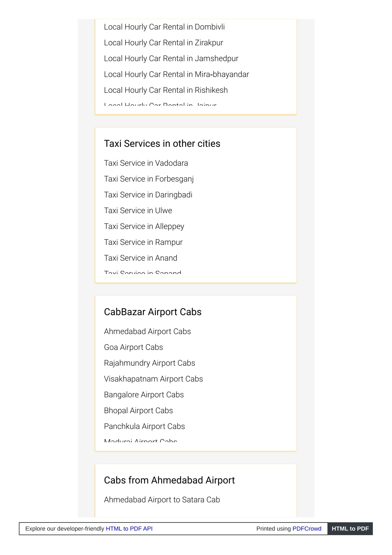The height and width of the screenshot is (555, 392).
Task: Open Local Hourly Car Rental in Dombivli
Action: [164, 27]
